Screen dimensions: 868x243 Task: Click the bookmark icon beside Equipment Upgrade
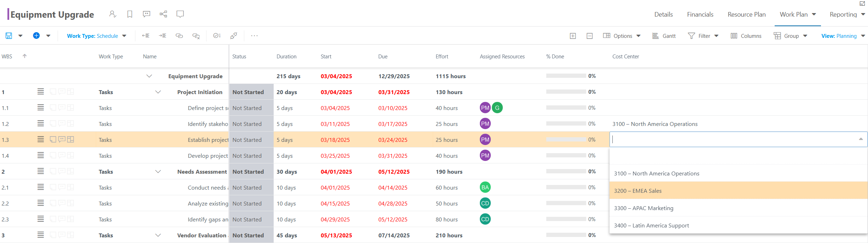pos(130,14)
